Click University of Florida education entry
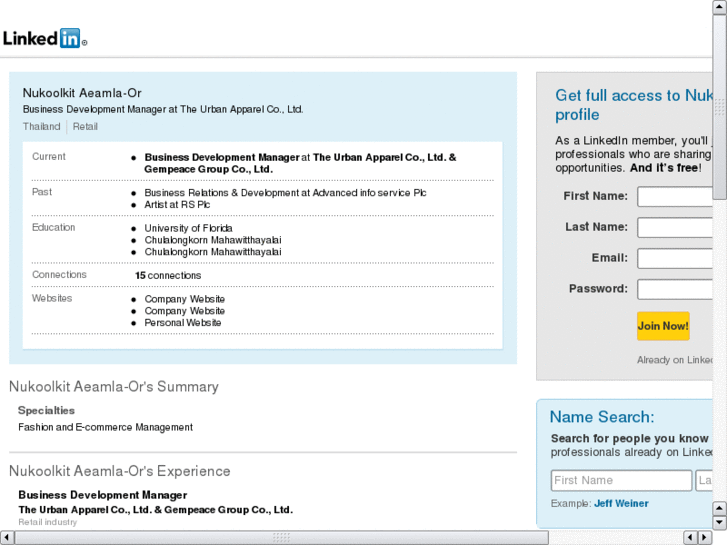727x545 pixels. click(188, 228)
